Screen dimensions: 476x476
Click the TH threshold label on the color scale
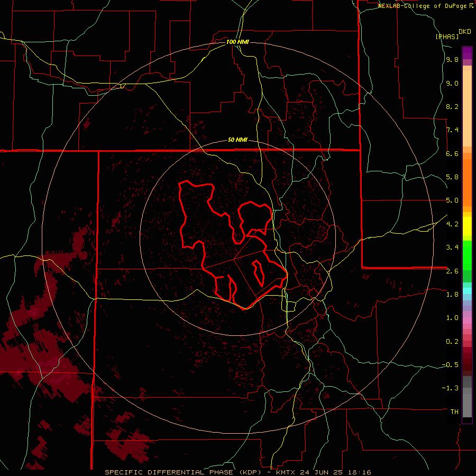[454, 412]
